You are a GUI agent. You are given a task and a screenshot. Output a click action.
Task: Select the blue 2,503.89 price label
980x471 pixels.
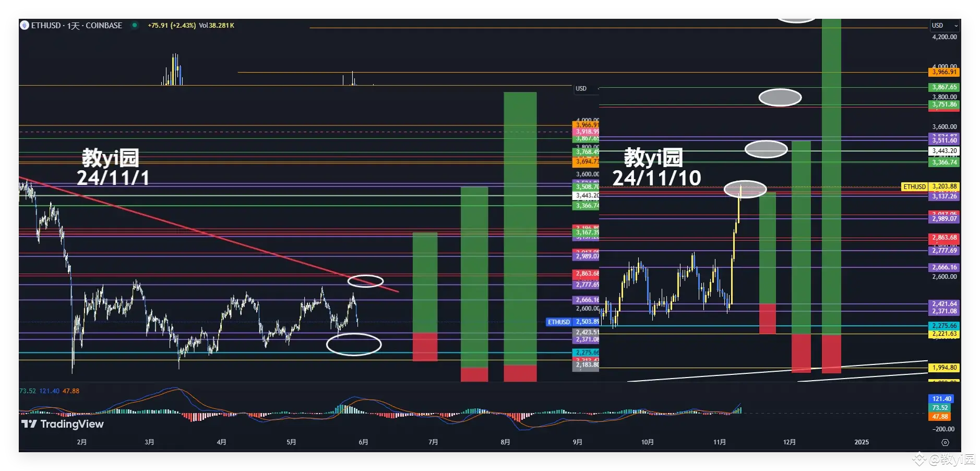coord(587,322)
